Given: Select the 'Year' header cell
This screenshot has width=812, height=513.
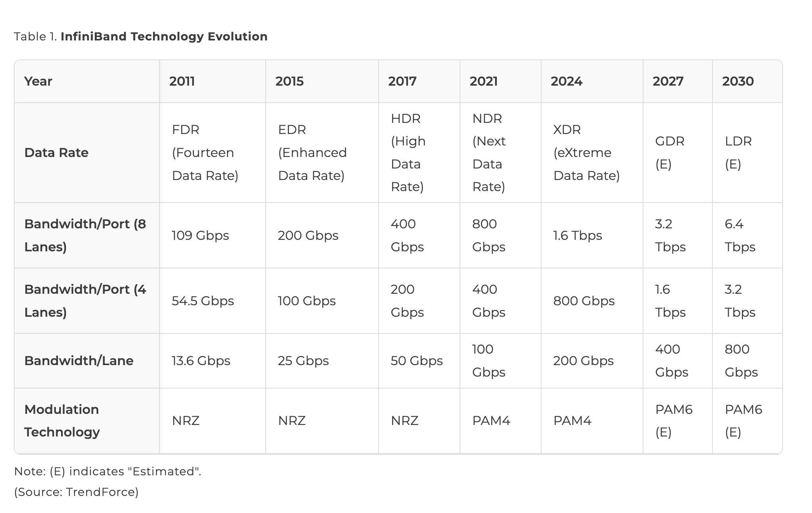Looking at the screenshot, I should (x=38, y=81).
